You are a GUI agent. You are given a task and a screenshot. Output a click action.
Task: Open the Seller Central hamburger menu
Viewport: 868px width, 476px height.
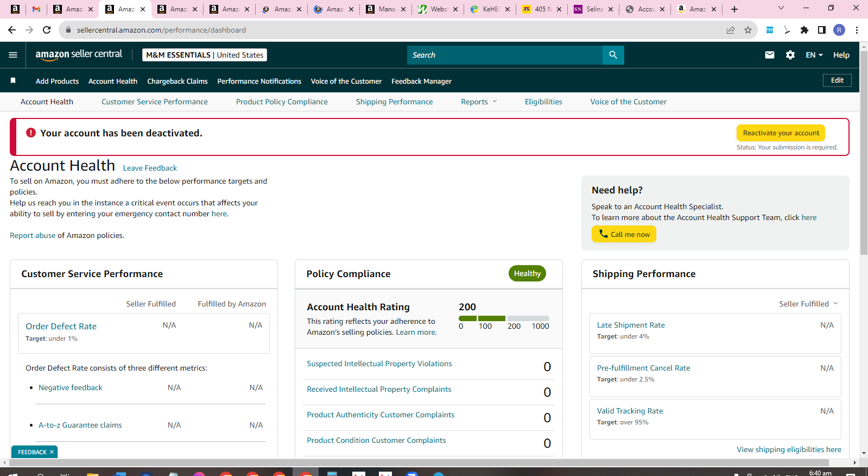13,55
